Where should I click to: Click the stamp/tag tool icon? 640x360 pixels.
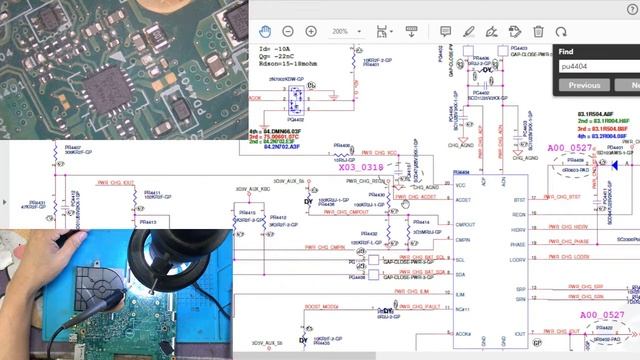(515, 31)
